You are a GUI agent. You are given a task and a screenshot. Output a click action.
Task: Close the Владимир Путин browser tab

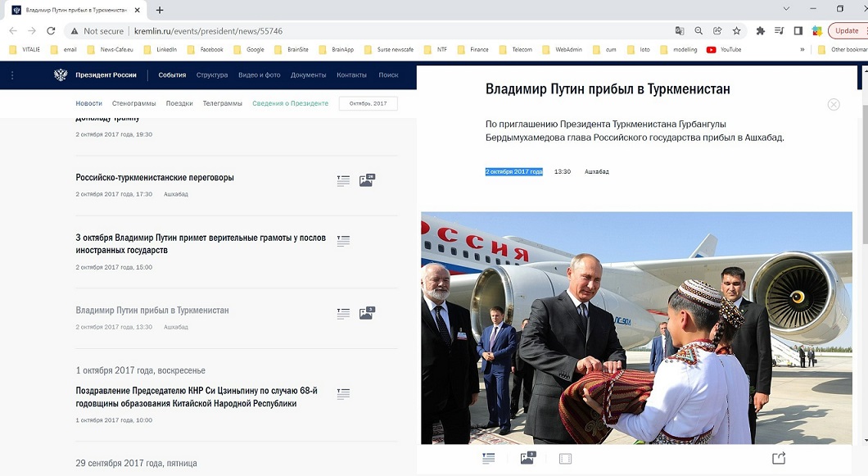(x=138, y=10)
